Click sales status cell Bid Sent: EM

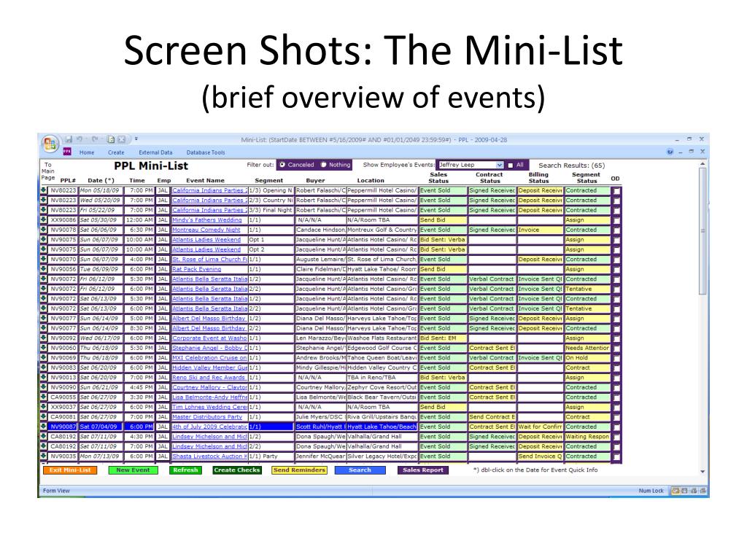pos(443,338)
